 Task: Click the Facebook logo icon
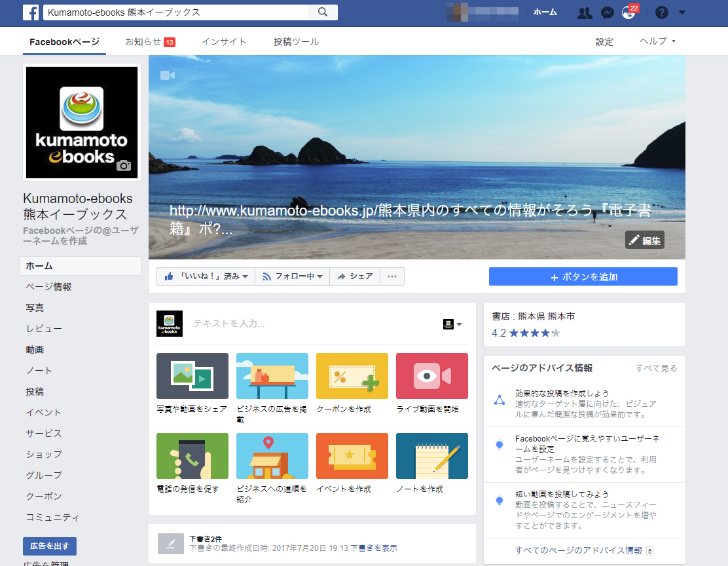(x=30, y=12)
